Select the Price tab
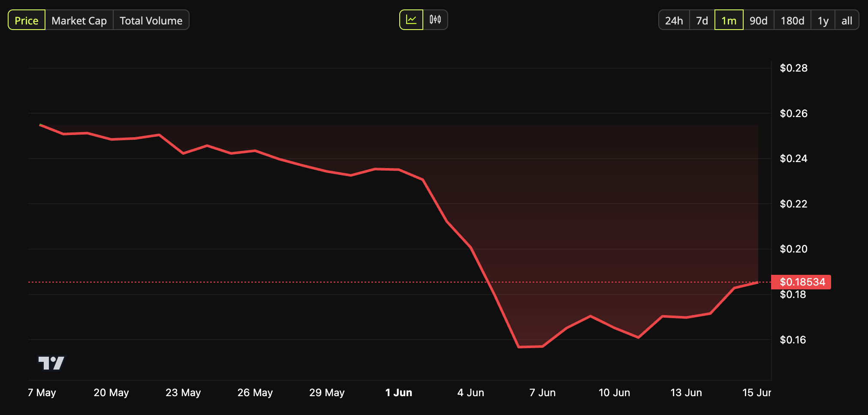Viewport: 868px width, 415px height. [27, 20]
